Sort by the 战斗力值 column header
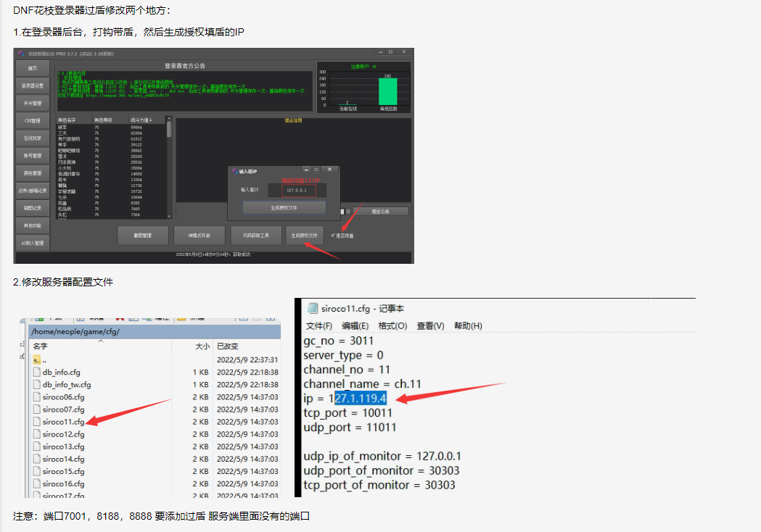The width and height of the screenshot is (761, 532). tap(147, 120)
